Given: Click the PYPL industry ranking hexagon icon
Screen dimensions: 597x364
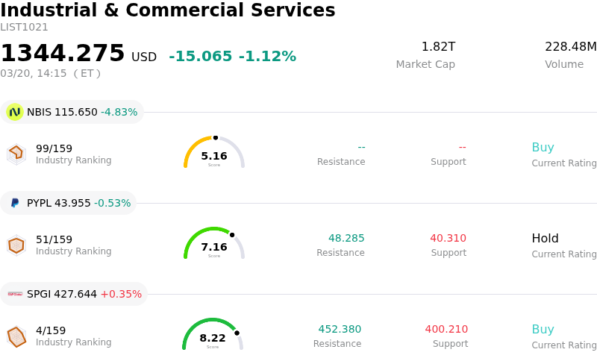Looking at the screenshot, I should pyautogui.click(x=16, y=244).
